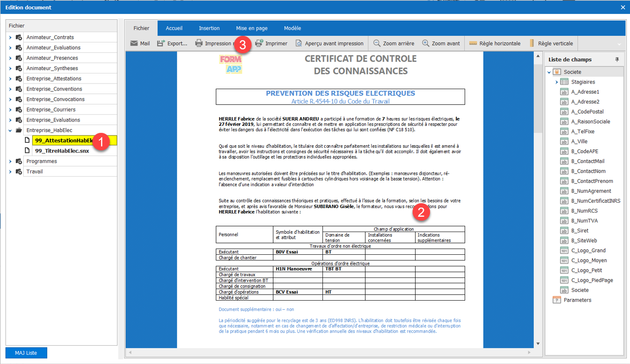630x364 pixels.
Task: Click the Fichier tree header
Action: coord(62,26)
